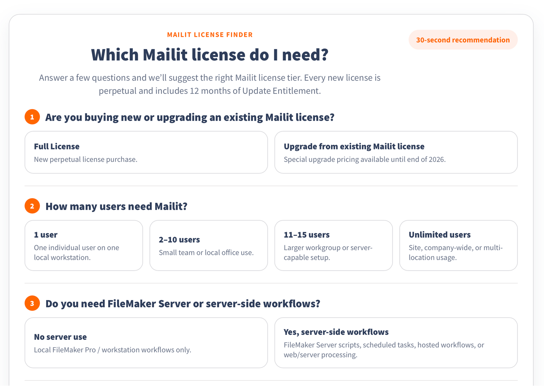
Task: Choose Upgrade from existing Mailit license
Action: [x=396, y=152]
